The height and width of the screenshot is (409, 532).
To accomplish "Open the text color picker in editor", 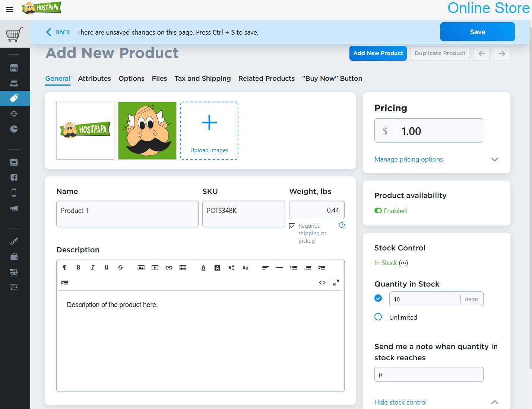I will 203,268.
